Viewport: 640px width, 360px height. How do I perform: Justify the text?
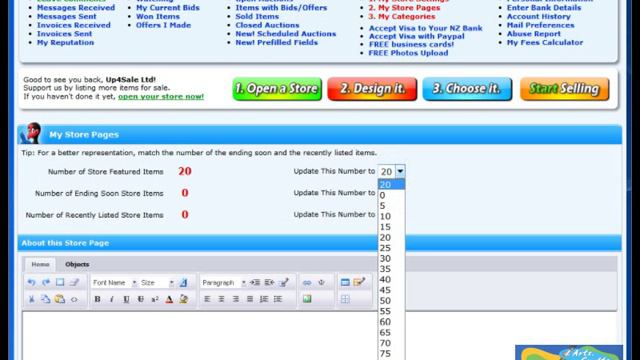point(250,299)
